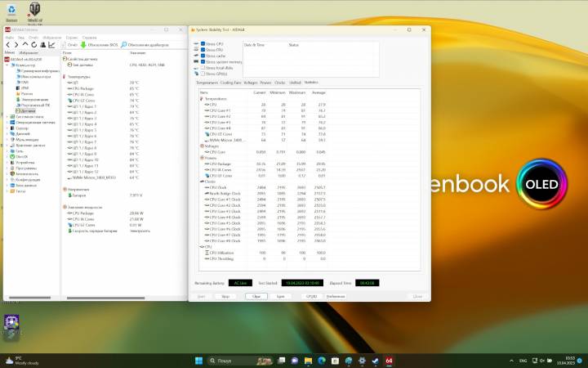Uncheck the Stress cache checkbox
Image resolution: width=588 pixels, height=368 pixels.
(x=203, y=56)
